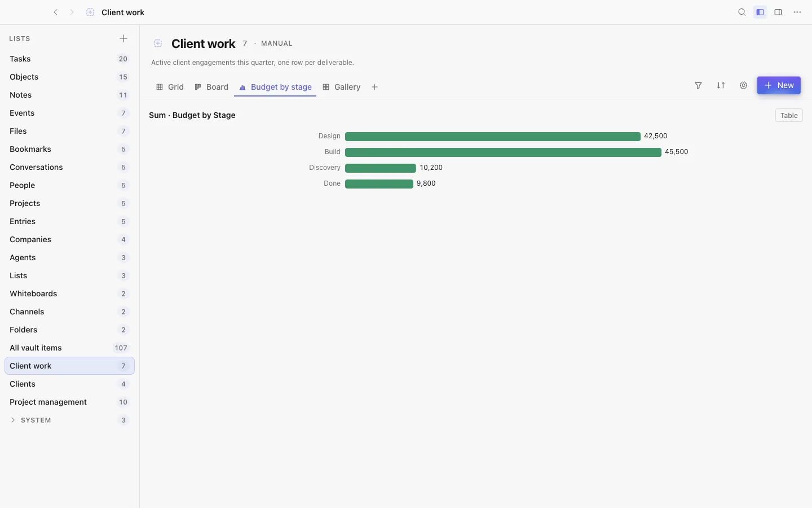812x508 pixels.
Task: Go forward with the right arrow
Action: coord(72,12)
